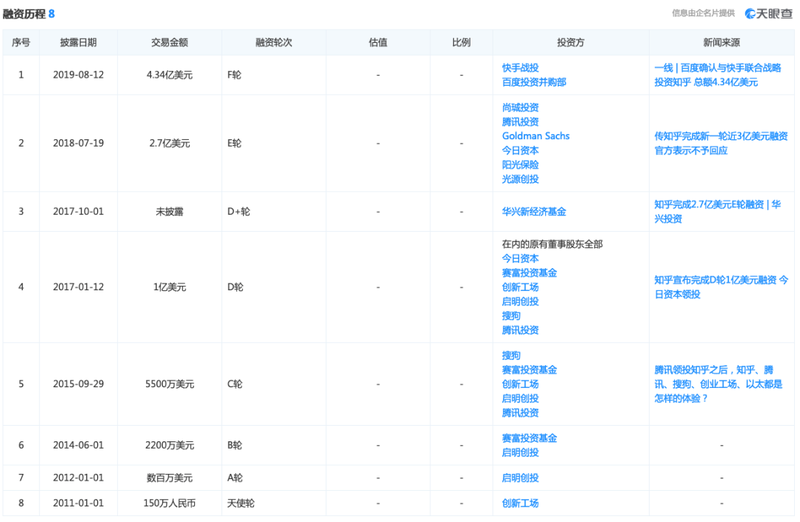Open the 百度投资并购部 investor link
This screenshot has width=800, height=522.
point(534,82)
